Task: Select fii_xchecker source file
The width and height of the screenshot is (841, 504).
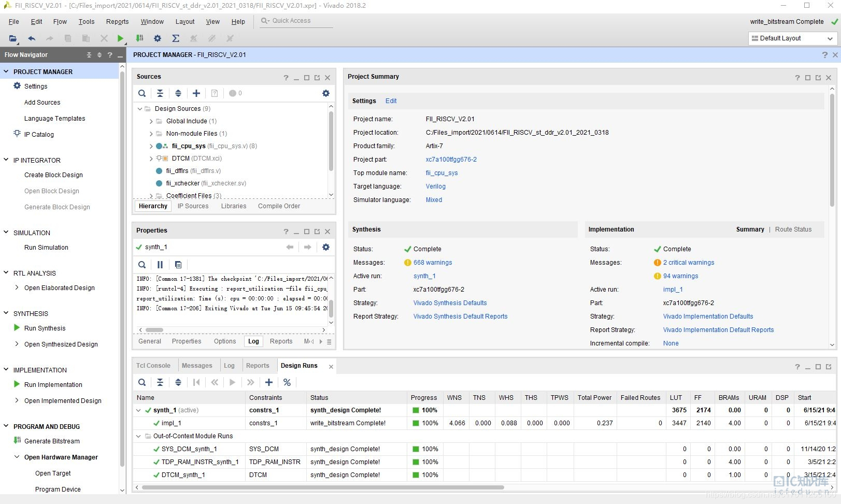Action: (206, 183)
